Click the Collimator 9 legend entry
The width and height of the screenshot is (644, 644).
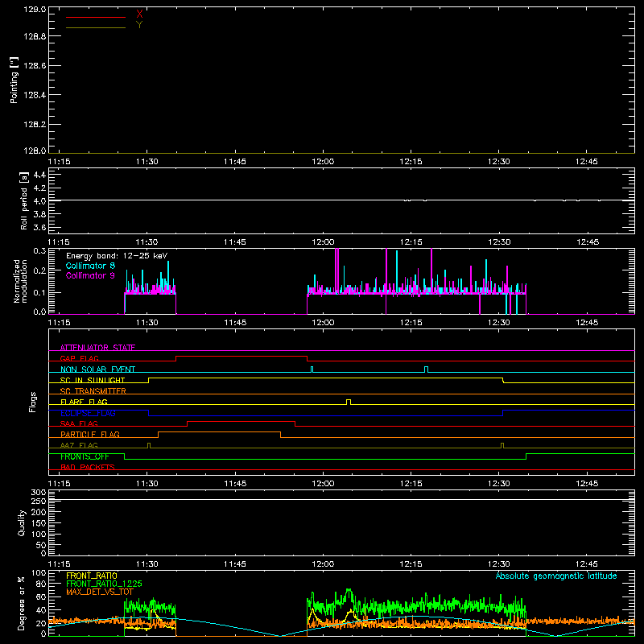pos(90,275)
